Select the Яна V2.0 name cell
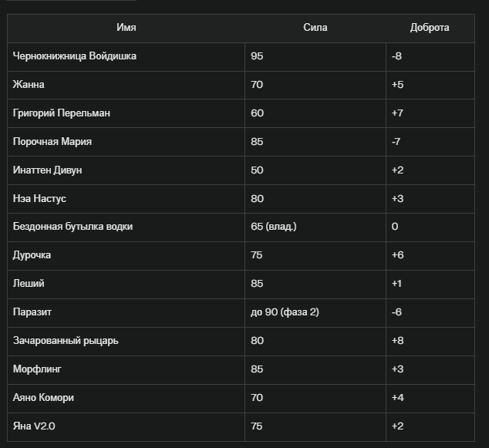 coord(126,427)
